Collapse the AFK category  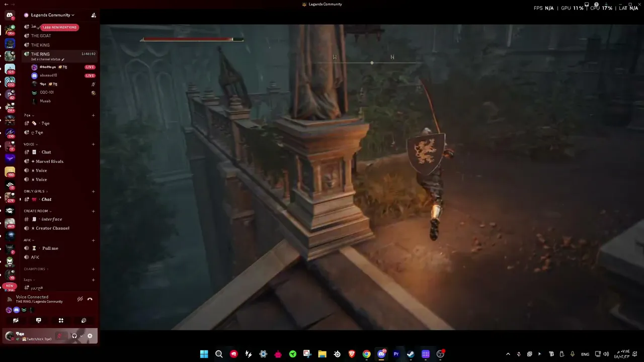29,240
